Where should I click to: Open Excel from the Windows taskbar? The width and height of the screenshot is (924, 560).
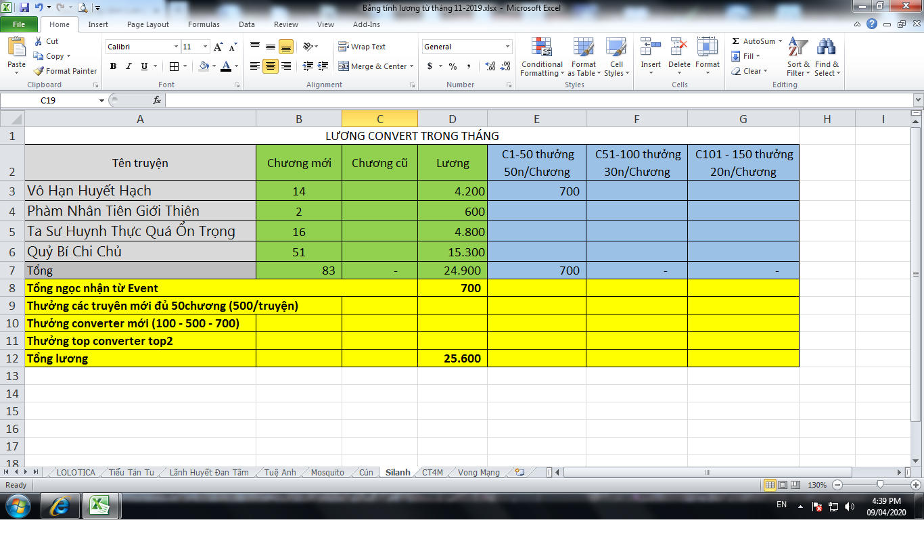point(100,505)
